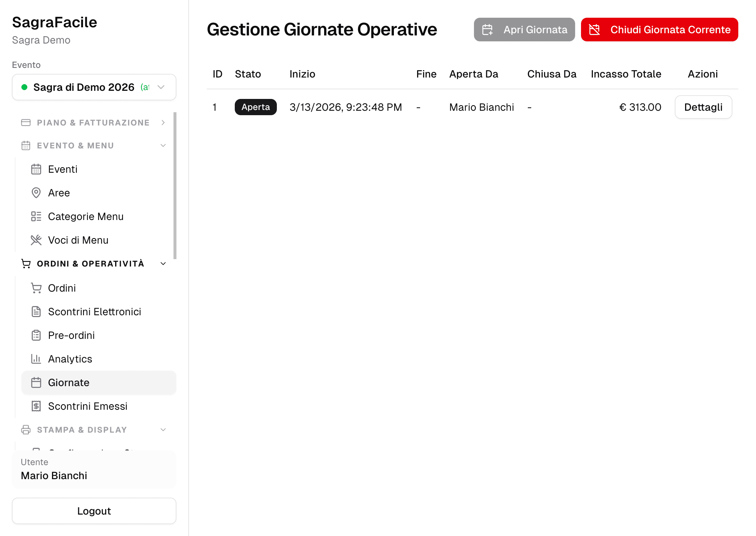Image resolution: width=756 pixels, height=536 pixels.
Task: Click the Stato column header
Action: (248, 74)
